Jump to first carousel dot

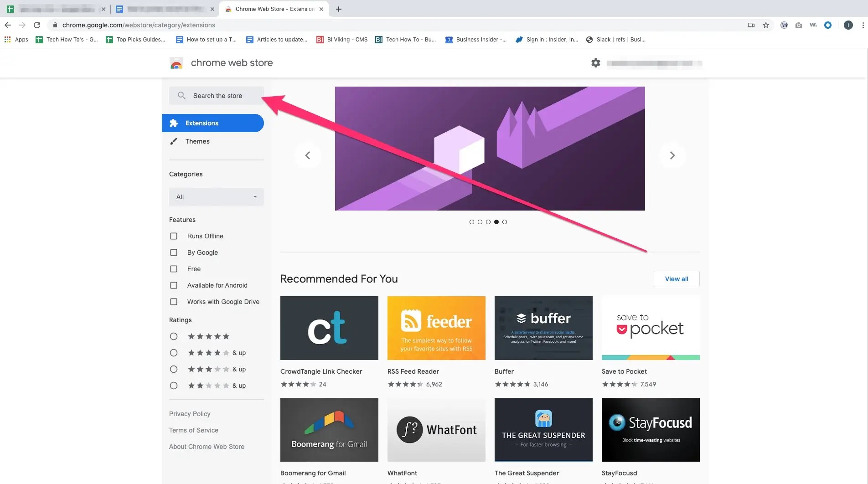(471, 222)
